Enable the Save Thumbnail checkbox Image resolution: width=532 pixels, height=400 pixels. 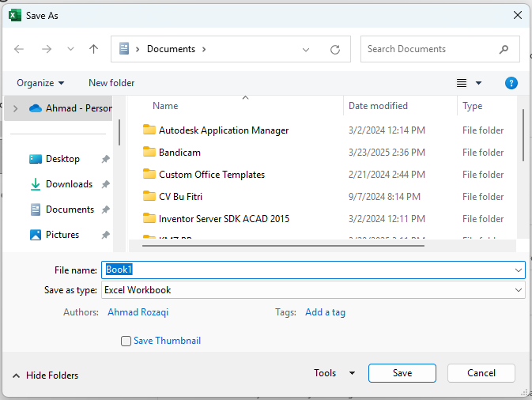(x=126, y=342)
